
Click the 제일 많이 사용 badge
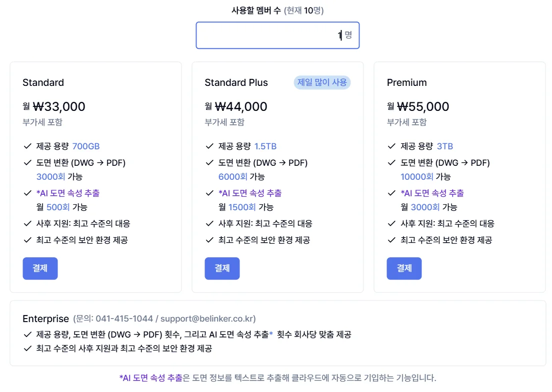[x=322, y=82]
